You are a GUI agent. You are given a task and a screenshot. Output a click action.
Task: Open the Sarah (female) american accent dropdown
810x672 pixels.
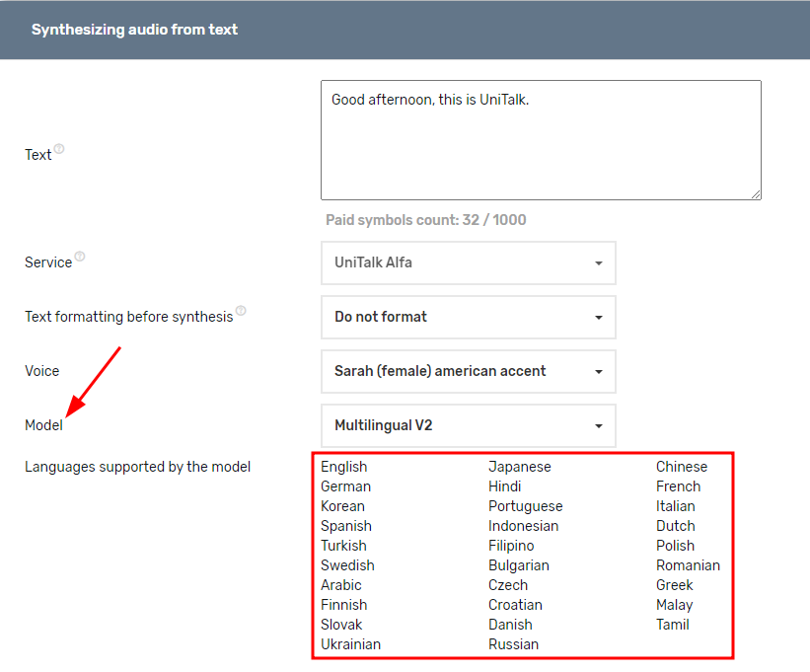(468, 371)
